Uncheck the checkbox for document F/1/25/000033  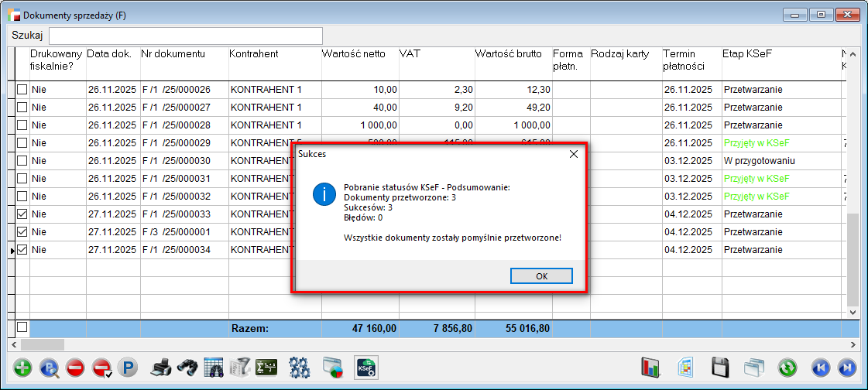22,214
